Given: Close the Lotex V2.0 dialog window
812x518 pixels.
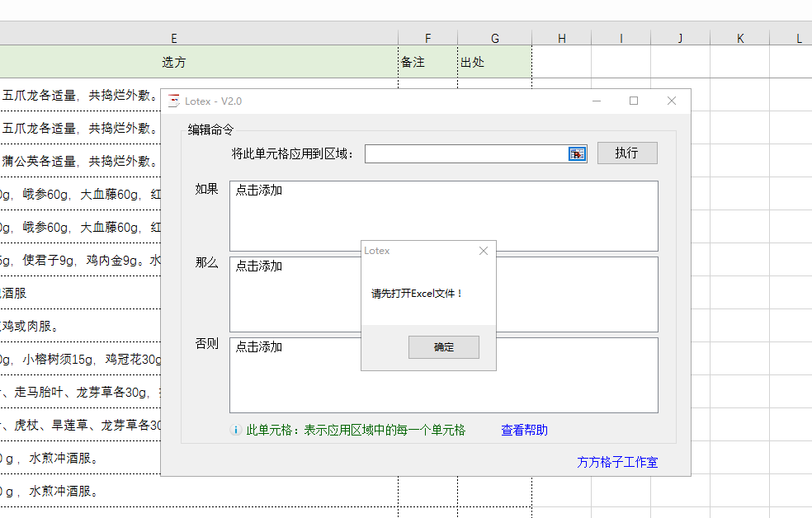Looking at the screenshot, I should (x=671, y=101).
